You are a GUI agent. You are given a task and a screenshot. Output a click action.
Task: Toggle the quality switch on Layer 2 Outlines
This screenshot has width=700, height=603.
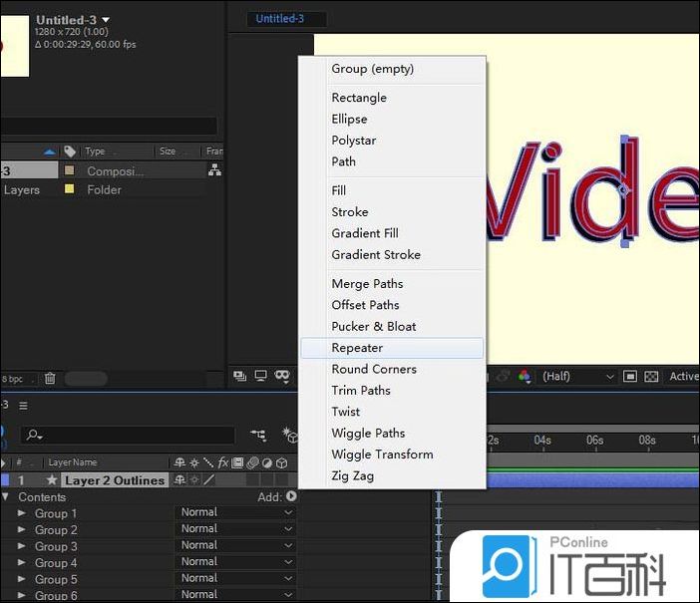point(208,480)
